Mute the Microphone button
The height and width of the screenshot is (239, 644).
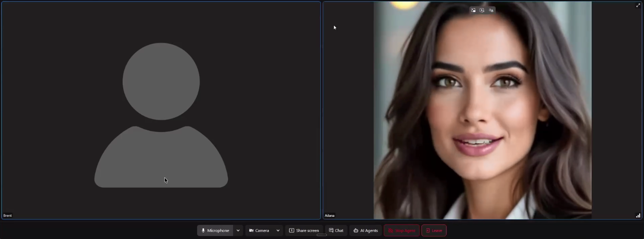click(215, 230)
